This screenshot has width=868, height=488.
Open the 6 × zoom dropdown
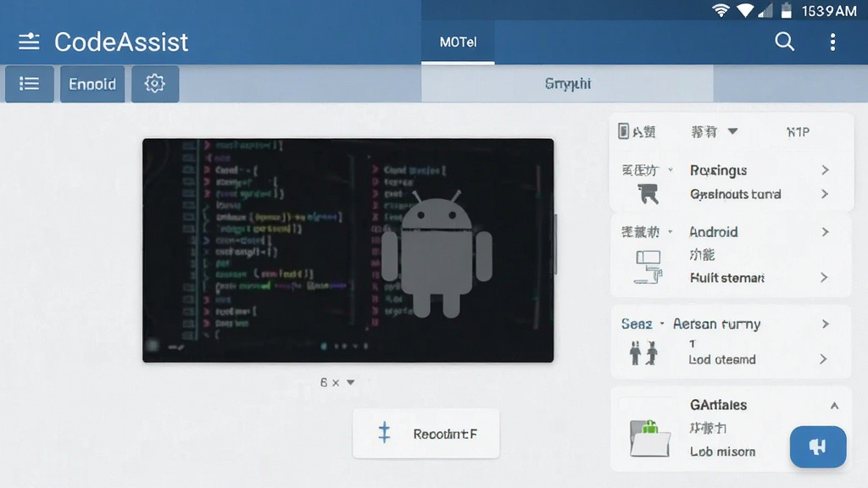(337, 382)
